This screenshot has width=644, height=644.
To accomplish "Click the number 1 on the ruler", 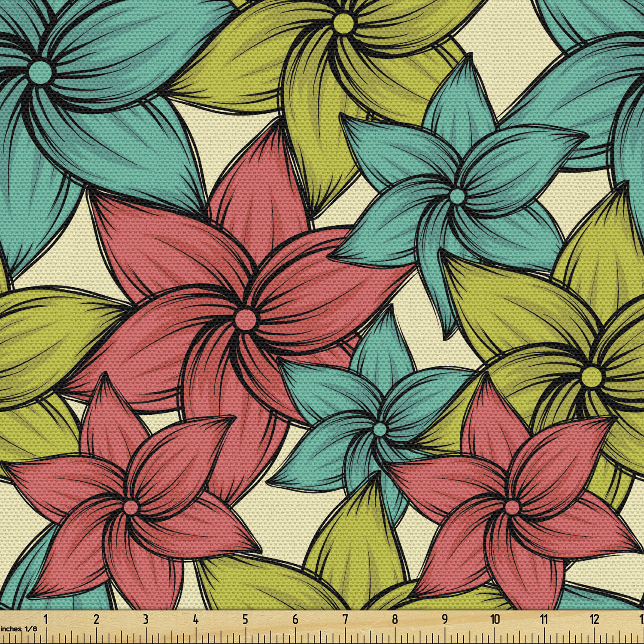I will [46, 619].
